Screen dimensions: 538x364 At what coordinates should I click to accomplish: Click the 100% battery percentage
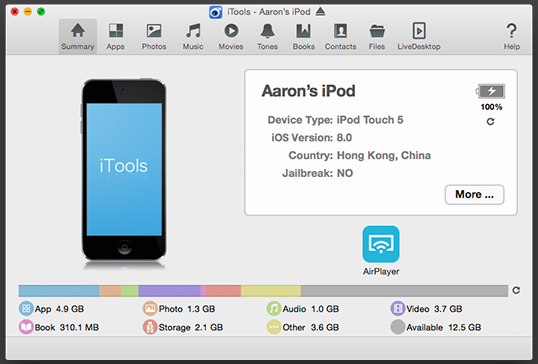click(x=491, y=107)
